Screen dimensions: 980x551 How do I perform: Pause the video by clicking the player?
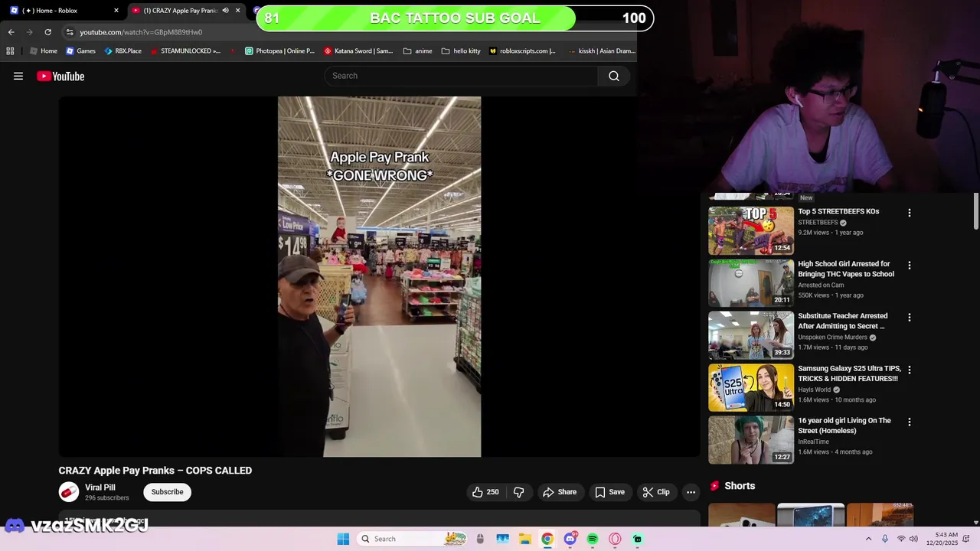379,276
